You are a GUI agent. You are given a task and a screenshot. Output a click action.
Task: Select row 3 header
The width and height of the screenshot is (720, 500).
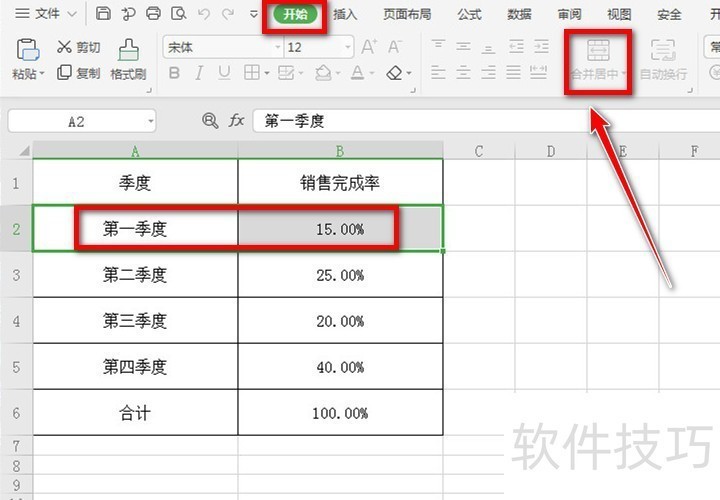tap(16, 275)
